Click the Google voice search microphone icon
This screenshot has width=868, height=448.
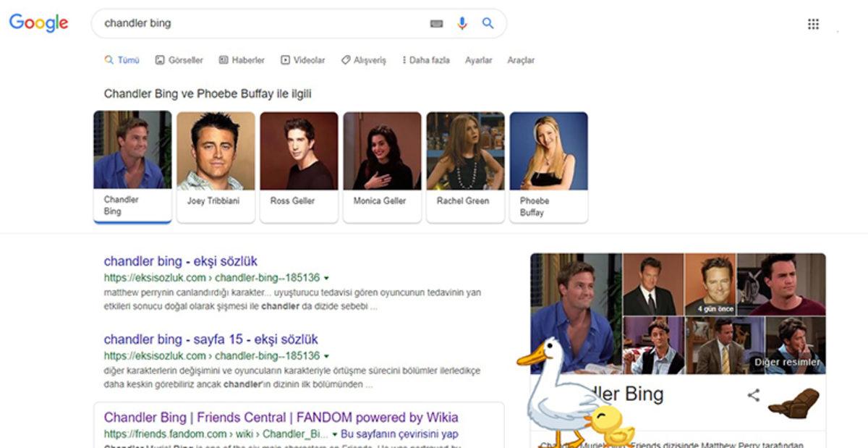(461, 23)
